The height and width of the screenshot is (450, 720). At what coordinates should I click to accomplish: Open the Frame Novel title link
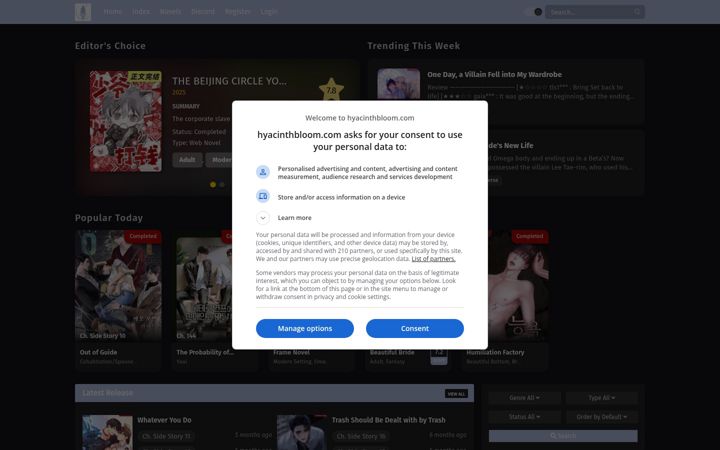coord(292,352)
